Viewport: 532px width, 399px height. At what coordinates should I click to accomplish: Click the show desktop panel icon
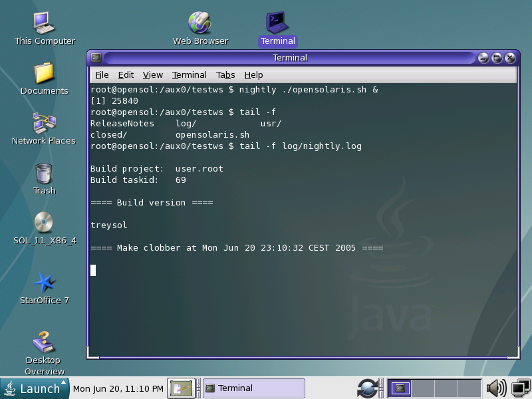(x=181, y=388)
